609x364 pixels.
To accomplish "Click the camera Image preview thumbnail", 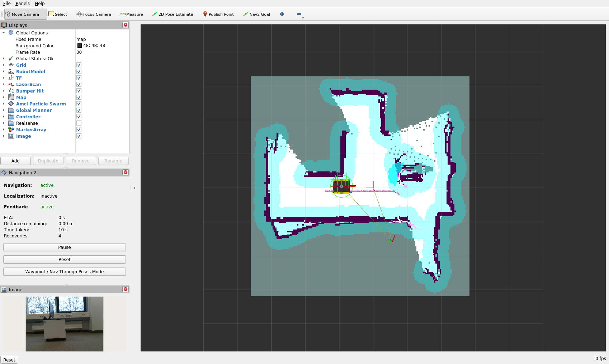I will (x=65, y=324).
